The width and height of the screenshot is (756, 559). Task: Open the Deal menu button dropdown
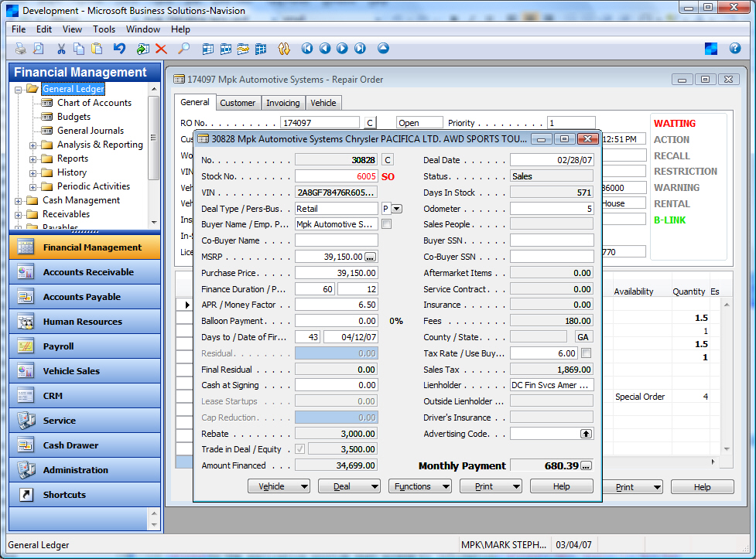(x=349, y=486)
